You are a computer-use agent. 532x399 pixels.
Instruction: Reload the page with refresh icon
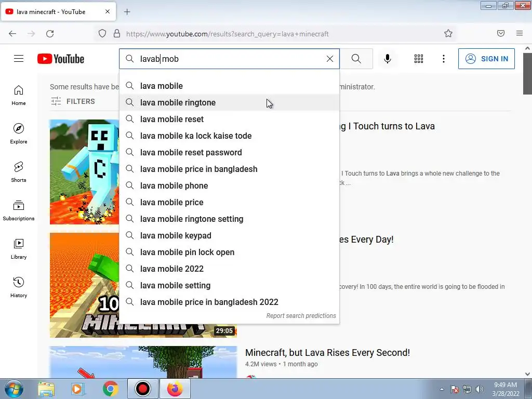[50, 34]
